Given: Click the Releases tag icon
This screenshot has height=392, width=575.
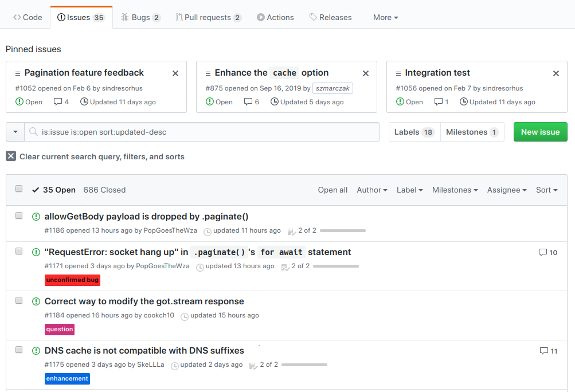Looking at the screenshot, I should coord(313,17).
